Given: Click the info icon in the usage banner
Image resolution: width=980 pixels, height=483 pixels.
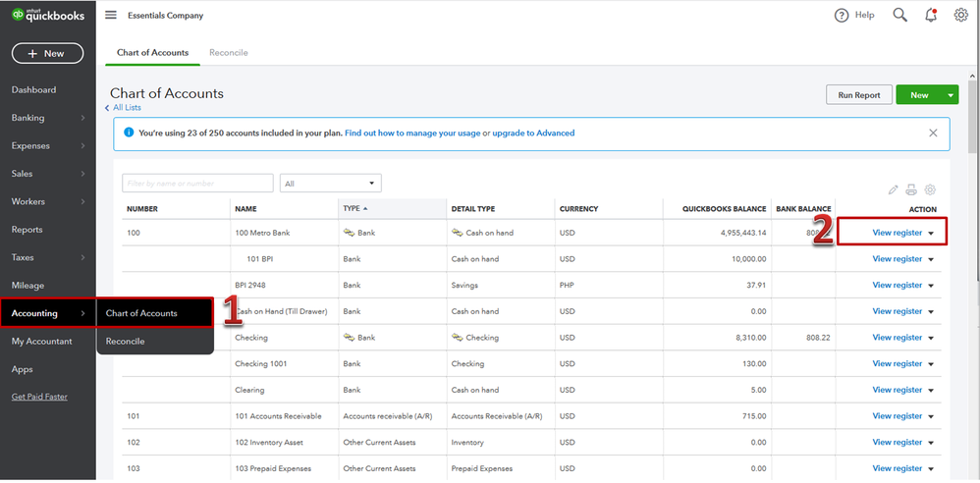Looking at the screenshot, I should 129,133.
